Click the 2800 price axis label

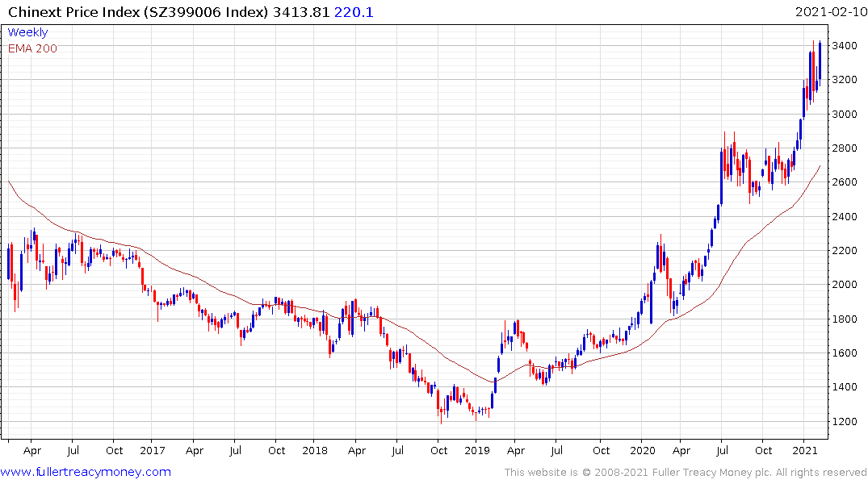845,148
